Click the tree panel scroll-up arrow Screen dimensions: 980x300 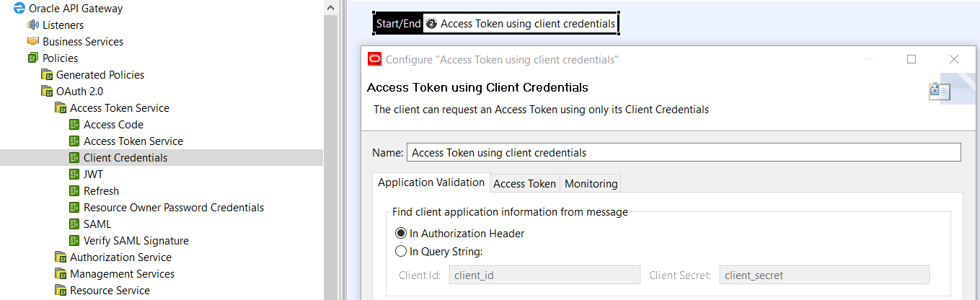click(x=330, y=7)
